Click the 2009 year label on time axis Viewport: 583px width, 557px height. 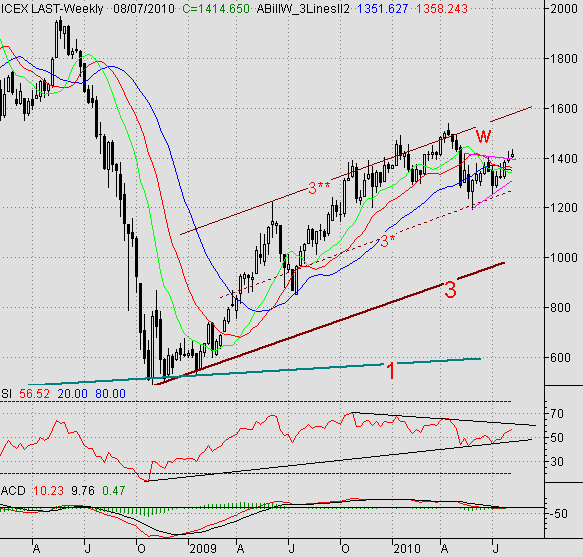(203, 548)
